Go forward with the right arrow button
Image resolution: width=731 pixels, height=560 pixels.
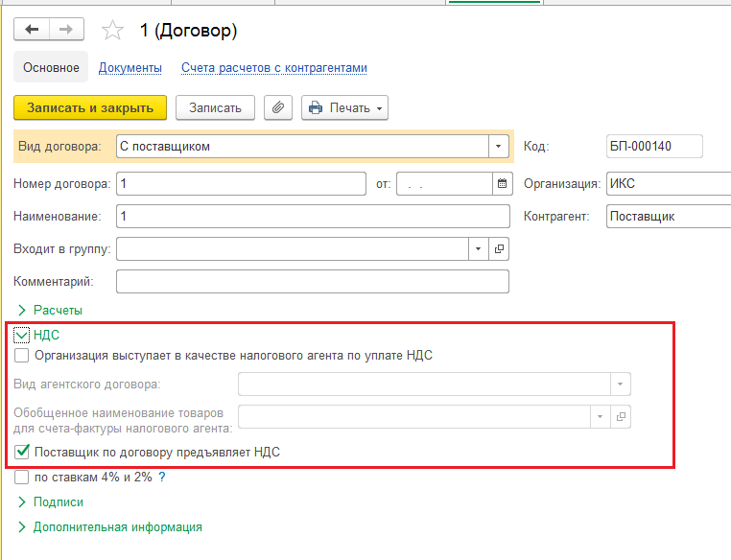click(66, 30)
